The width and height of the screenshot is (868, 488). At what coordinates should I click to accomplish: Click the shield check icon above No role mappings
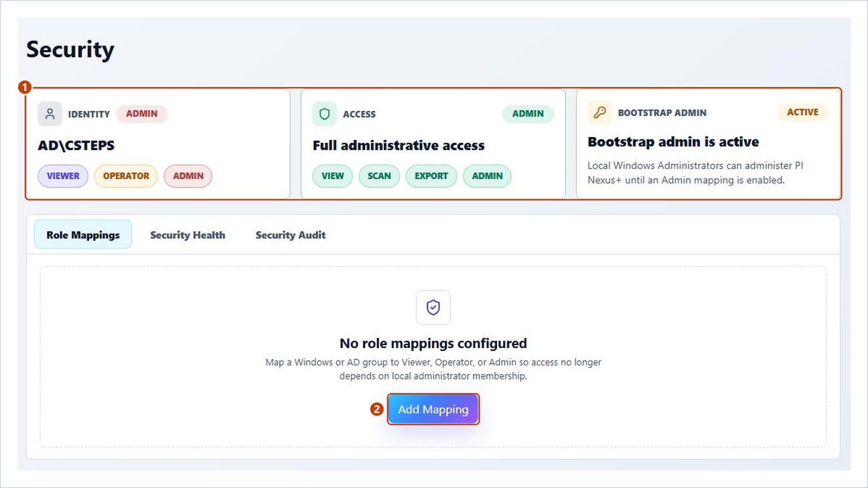pyautogui.click(x=433, y=307)
